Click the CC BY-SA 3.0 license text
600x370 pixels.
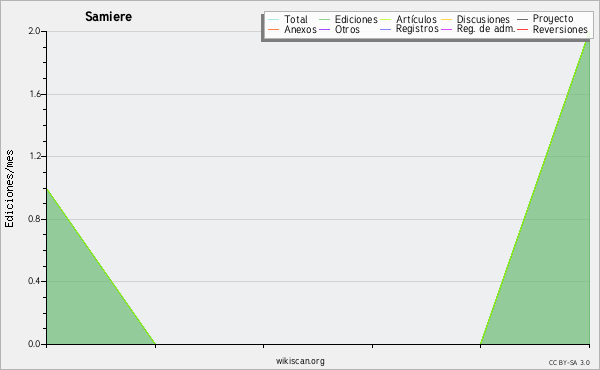(x=569, y=363)
